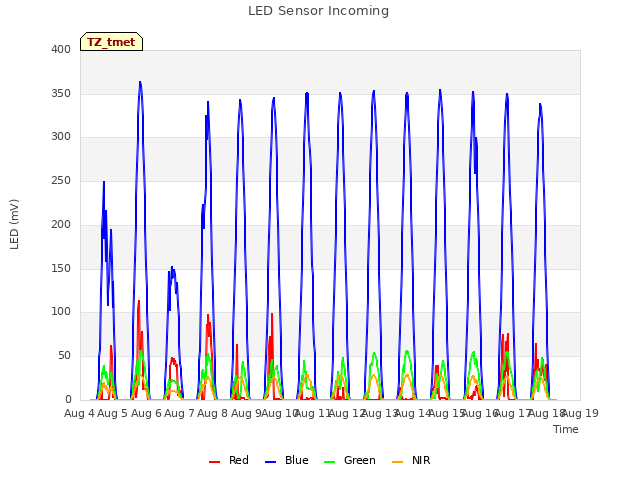The height and width of the screenshot is (480, 640).
Task: Click the 250 y-axis tick label
Action: tap(61, 180)
